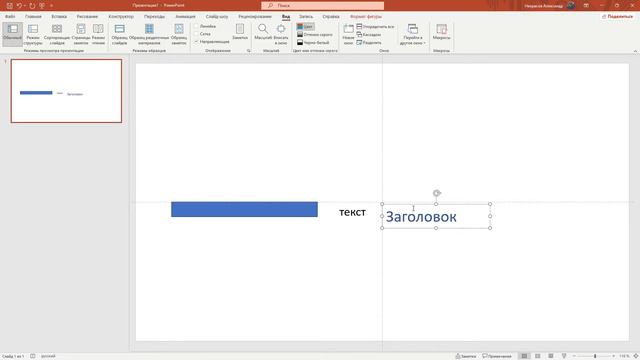Open Handout Master (Образец раздаточных материалов)
This screenshot has width=640, height=360.
pyautogui.click(x=149, y=34)
